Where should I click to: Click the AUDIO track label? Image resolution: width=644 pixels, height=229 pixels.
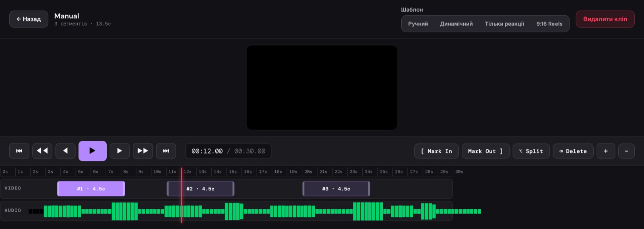[x=13, y=210]
